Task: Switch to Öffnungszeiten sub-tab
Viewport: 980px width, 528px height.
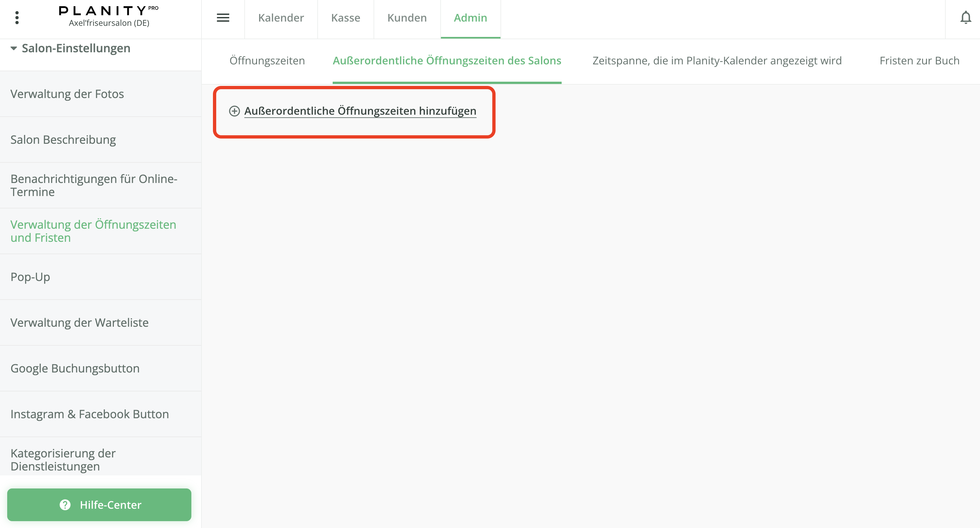Action: click(x=267, y=61)
